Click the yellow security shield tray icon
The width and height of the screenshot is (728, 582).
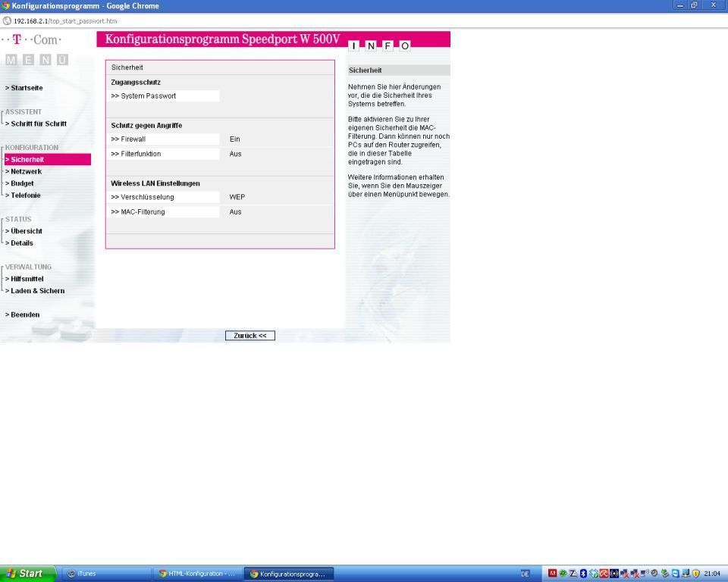tap(695, 574)
